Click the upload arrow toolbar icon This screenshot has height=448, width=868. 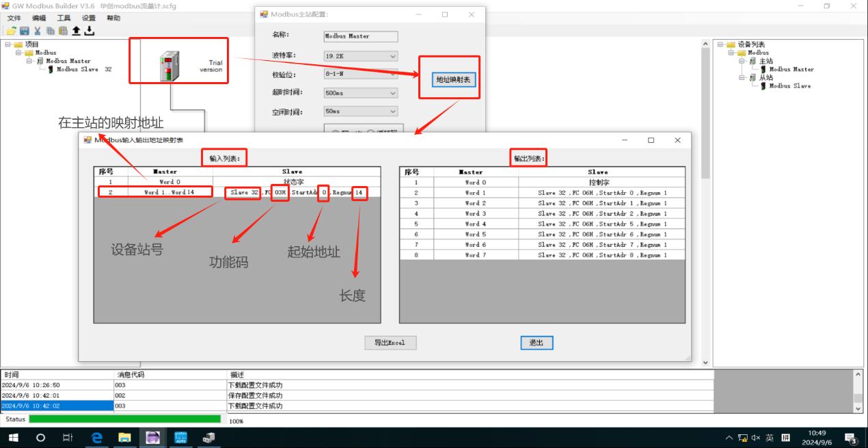coord(77,31)
